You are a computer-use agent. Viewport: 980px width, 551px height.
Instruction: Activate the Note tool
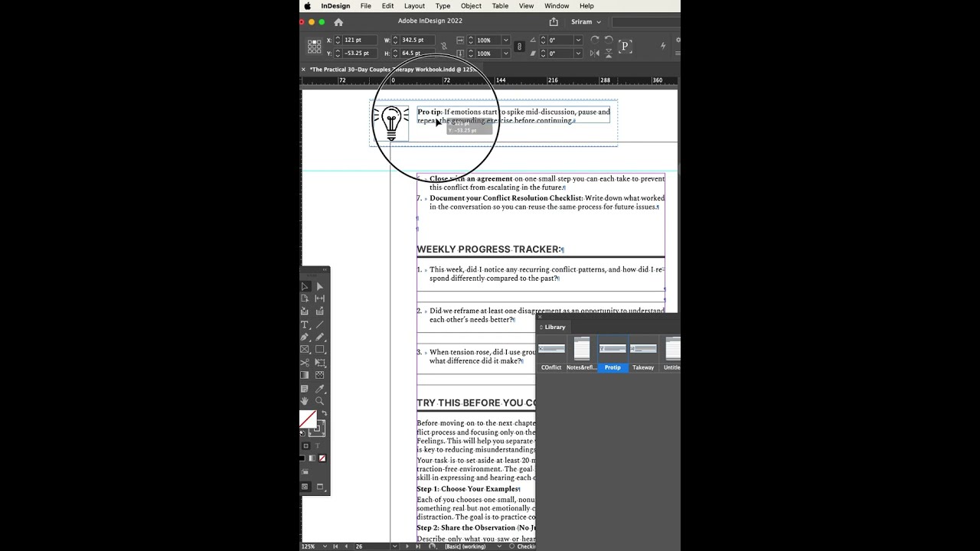[305, 388]
